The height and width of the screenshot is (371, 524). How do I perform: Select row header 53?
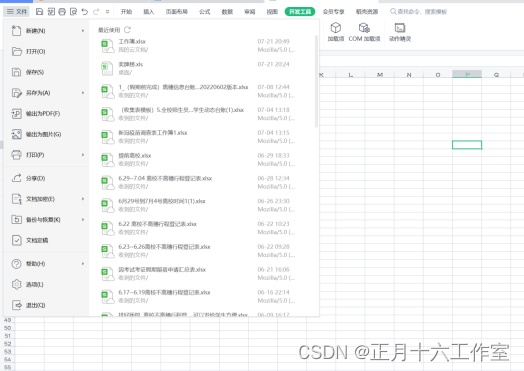click(x=7, y=352)
